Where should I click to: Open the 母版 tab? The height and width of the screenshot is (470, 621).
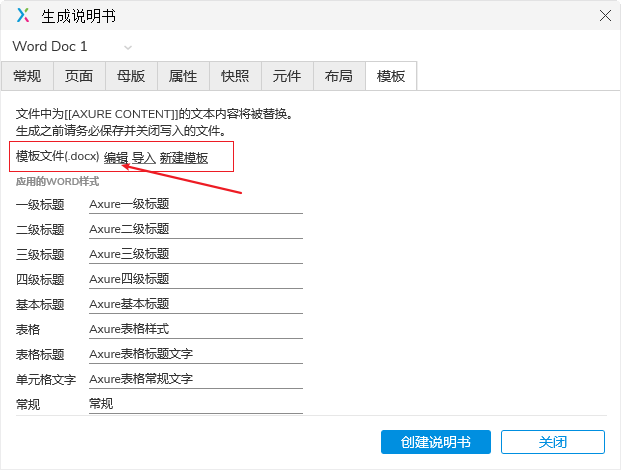click(131, 76)
